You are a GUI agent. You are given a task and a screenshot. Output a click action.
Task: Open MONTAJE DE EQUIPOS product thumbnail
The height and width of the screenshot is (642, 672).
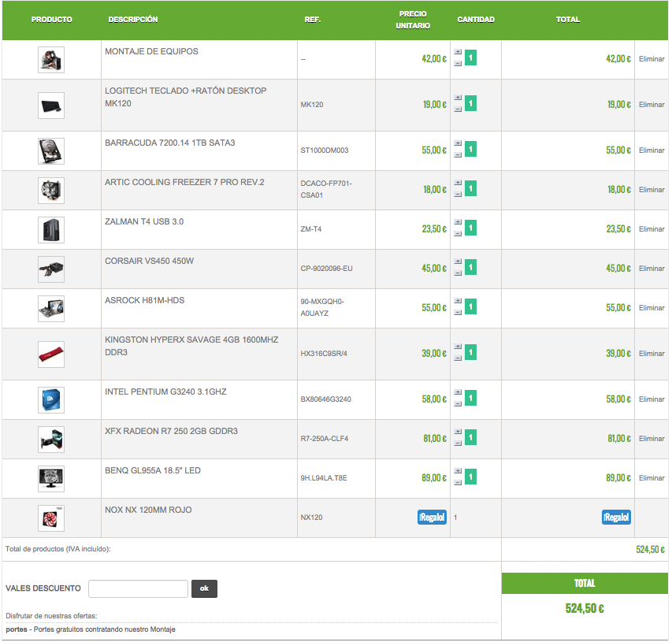[51, 60]
